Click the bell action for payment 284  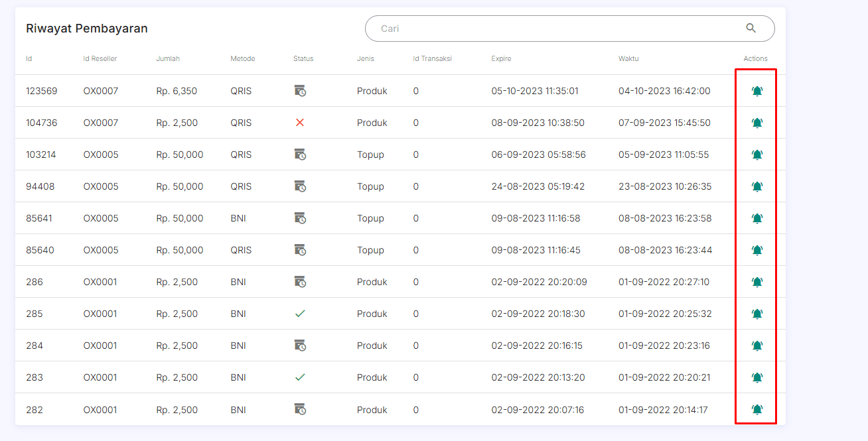pyautogui.click(x=757, y=346)
